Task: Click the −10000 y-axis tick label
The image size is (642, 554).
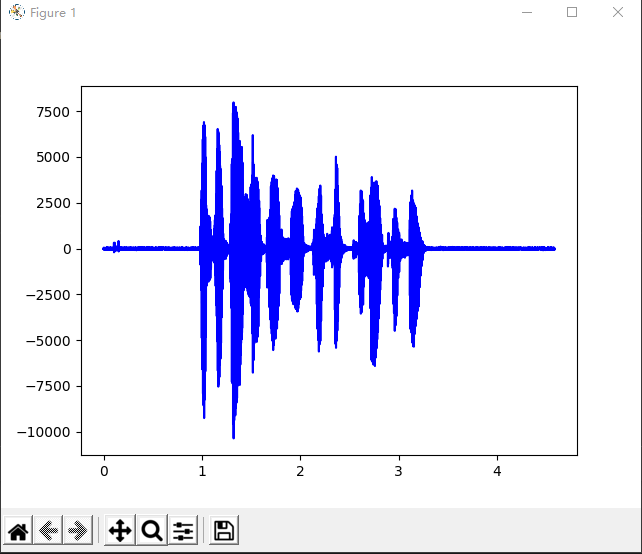Action: click(x=43, y=432)
